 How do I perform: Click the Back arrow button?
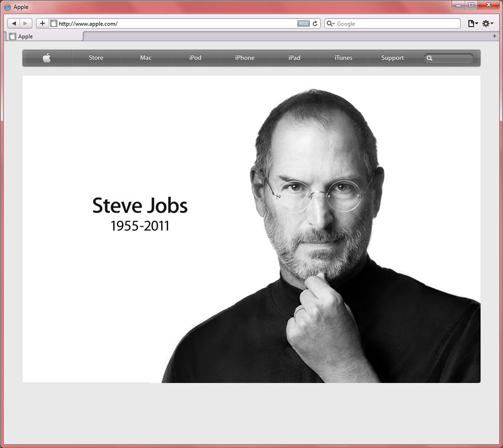tap(14, 23)
